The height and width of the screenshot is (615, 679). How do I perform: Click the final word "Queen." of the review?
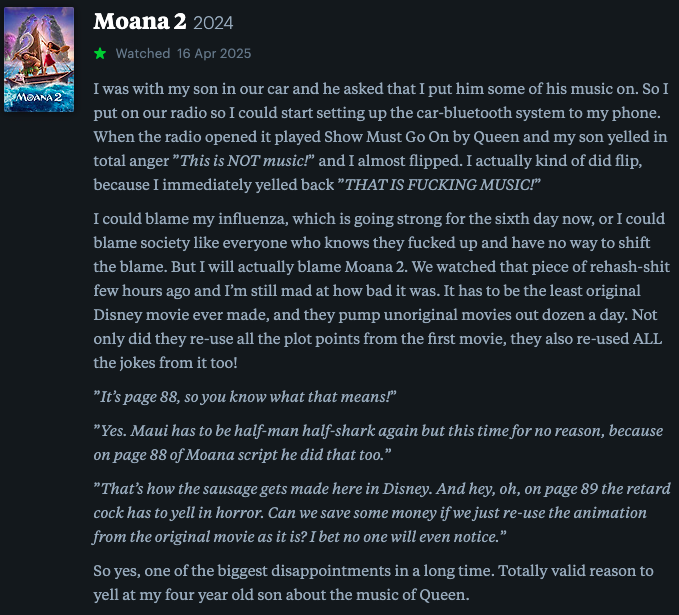(443, 595)
